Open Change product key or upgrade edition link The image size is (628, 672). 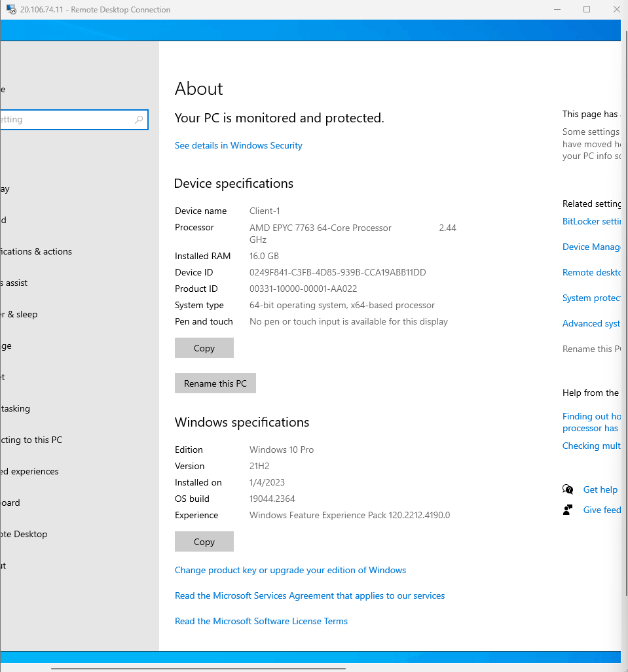click(290, 570)
